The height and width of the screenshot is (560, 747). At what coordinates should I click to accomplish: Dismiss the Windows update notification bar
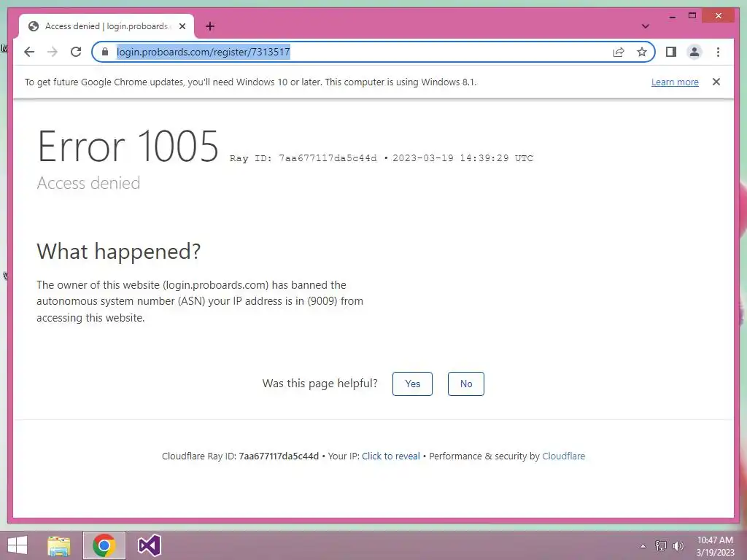(x=716, y=82)
